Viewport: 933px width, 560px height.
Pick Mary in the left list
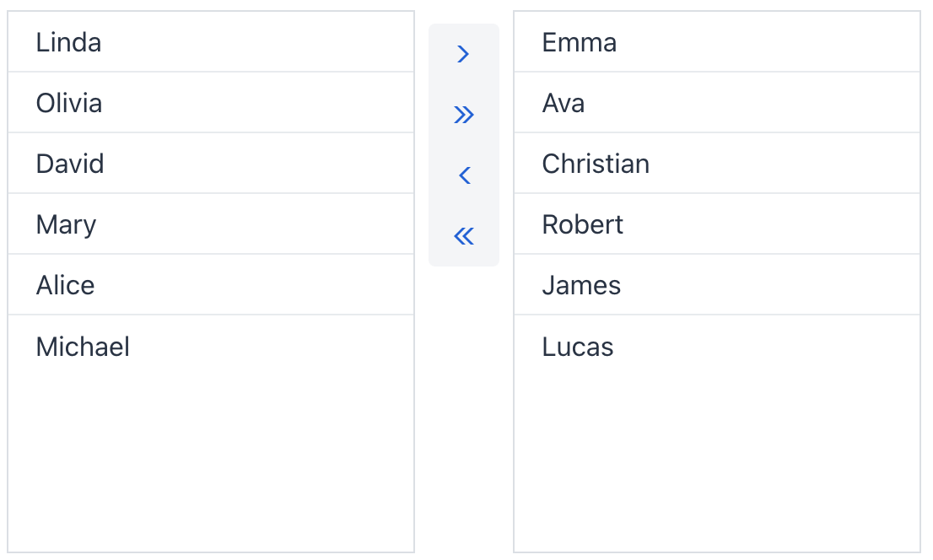pyautogui.click(x=66, y=224)
